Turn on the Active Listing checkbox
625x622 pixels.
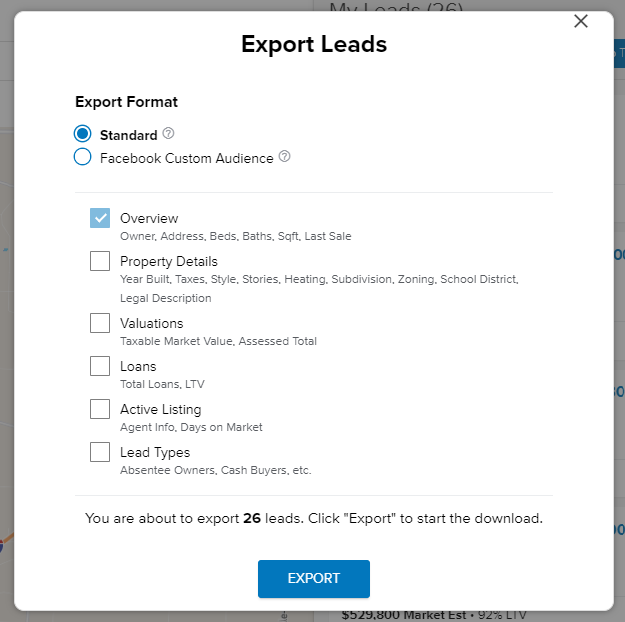[x=100, y=409]
